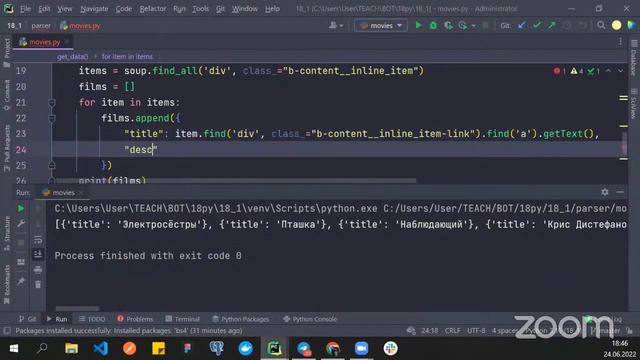640x360 pixels.
Task: Open user account dropdown in toolbar
Action: pos(336,25)
